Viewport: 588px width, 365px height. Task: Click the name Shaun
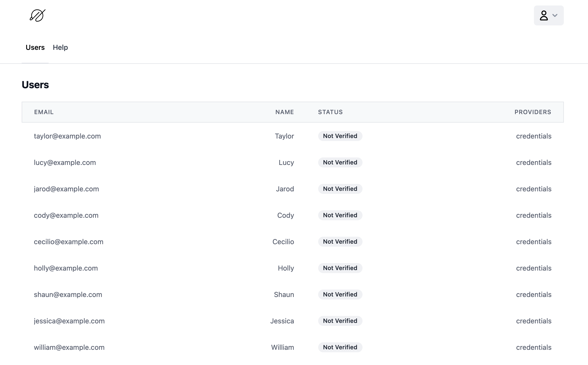tap(284, 294)
